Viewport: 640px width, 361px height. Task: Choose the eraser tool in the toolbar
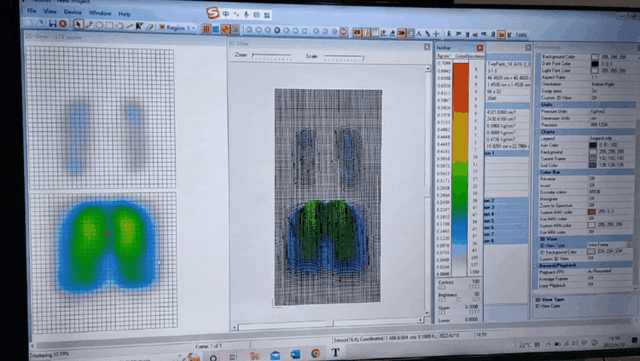click(x=150, y=27)
